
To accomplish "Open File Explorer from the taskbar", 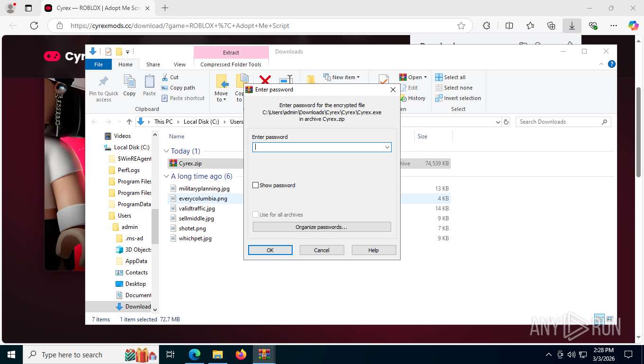I will 217,355.
